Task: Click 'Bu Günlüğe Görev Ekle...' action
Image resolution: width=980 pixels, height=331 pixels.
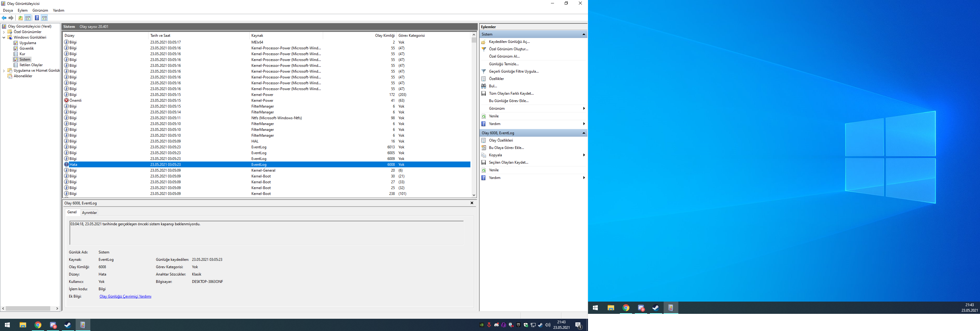Action: point(509,101)
